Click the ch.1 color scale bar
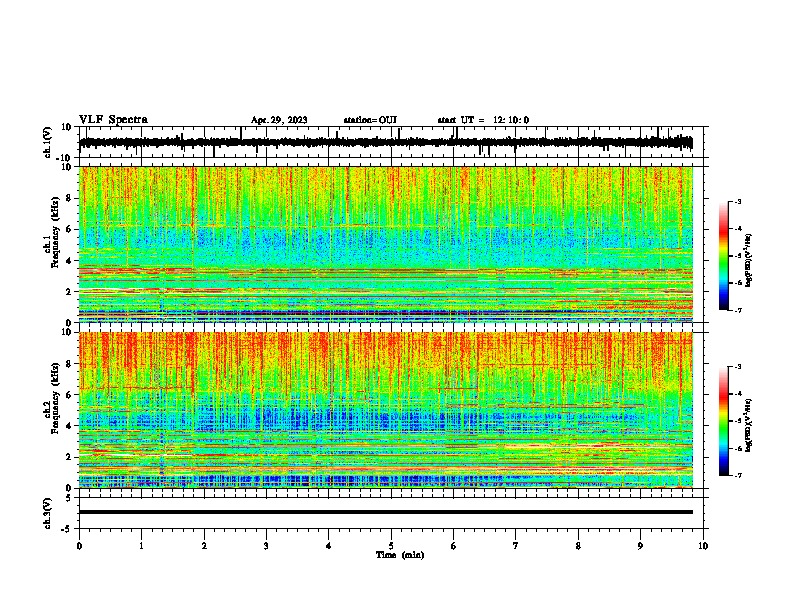Image resolution: width=792 pixels, height=612 pixels. point(723,256)
